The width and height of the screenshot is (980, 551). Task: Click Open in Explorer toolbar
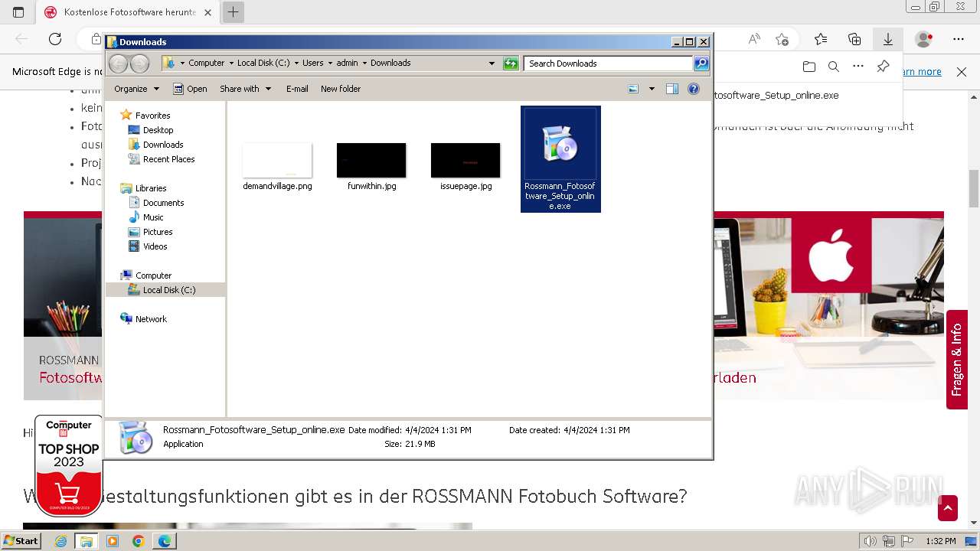click(190, 89)
